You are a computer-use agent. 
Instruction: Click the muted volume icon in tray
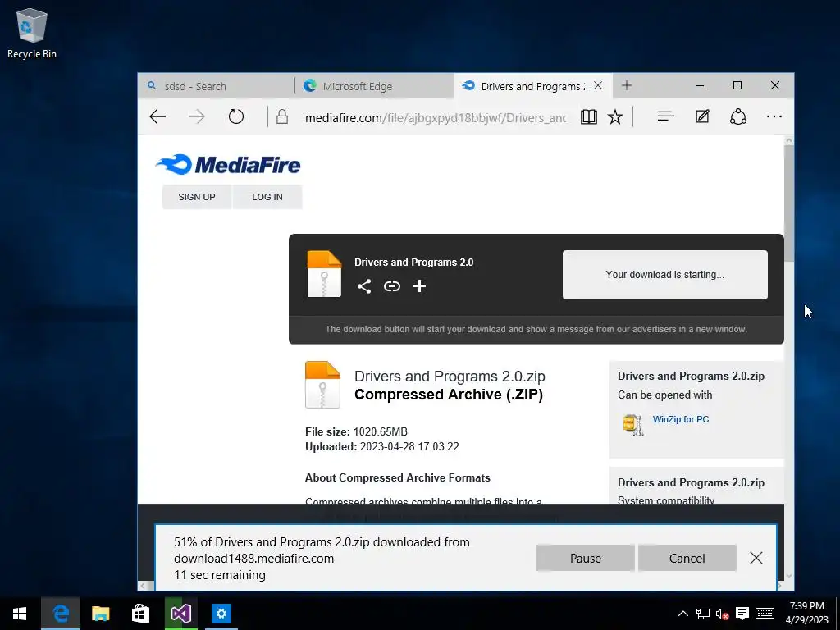point(722,614)
